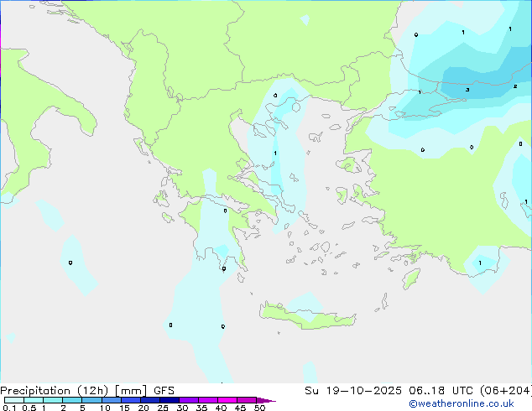Pick the 10–15 mm legend color swatch
This screenshot has height=411, width=532.
112,400
